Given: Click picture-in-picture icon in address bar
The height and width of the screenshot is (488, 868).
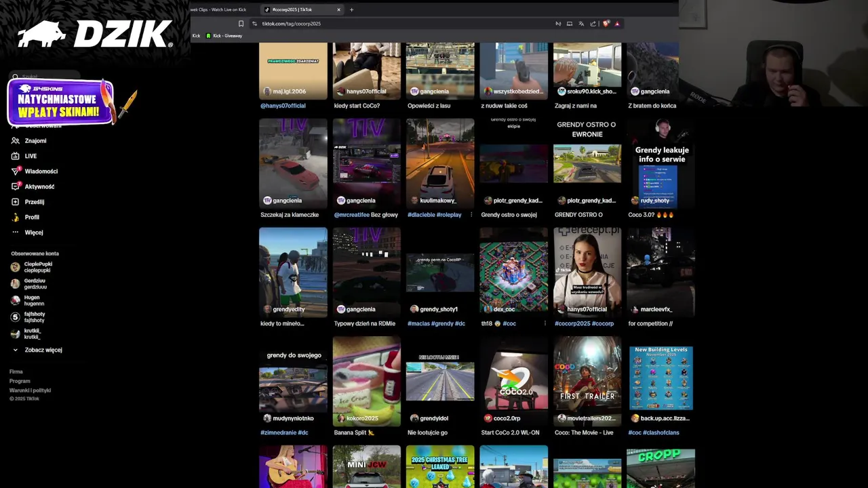Looking at the screenshot, I should (x=570, y=24).
